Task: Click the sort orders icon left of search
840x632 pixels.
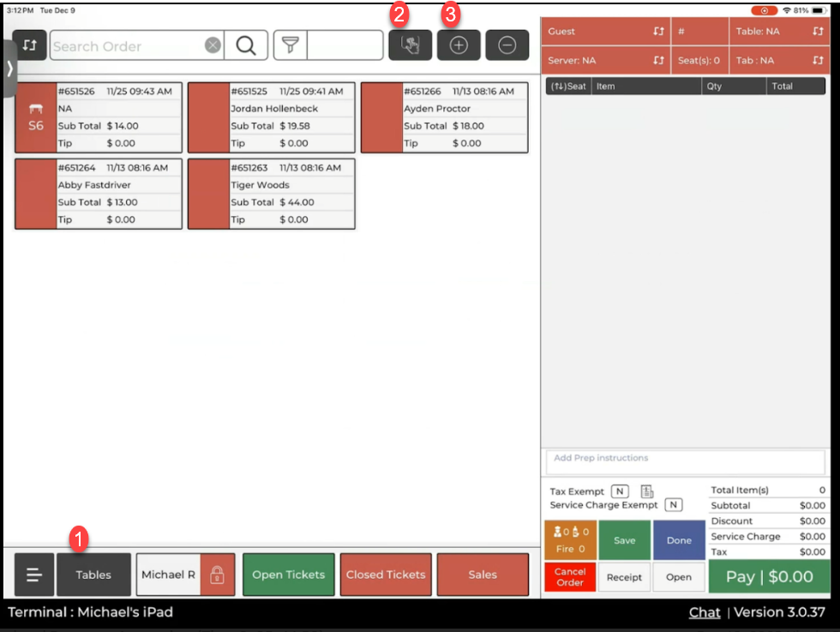Action: coord(30,45)
